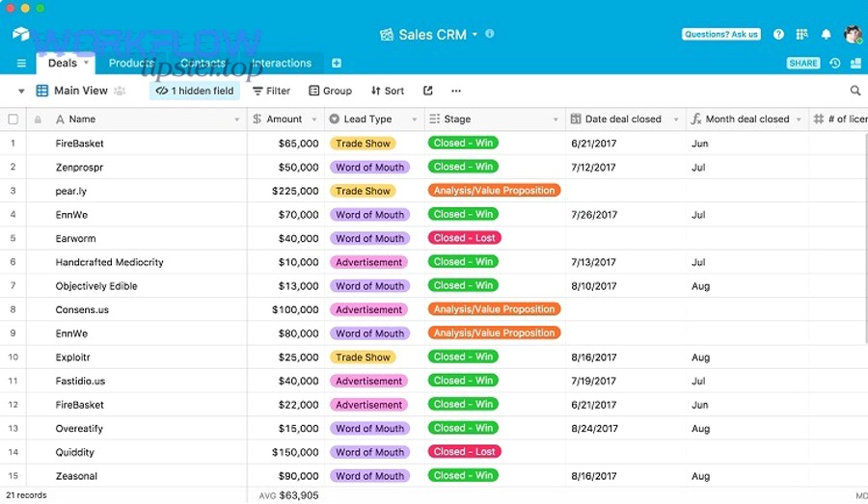Open the Filter menu

pyautogui.click(x=271, y=91)
